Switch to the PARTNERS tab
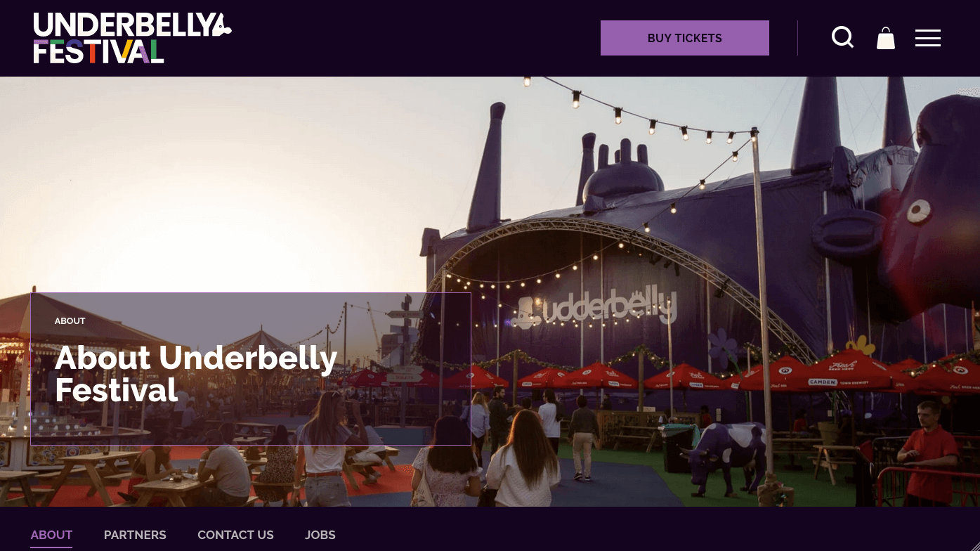 click(x=135, y=535)
